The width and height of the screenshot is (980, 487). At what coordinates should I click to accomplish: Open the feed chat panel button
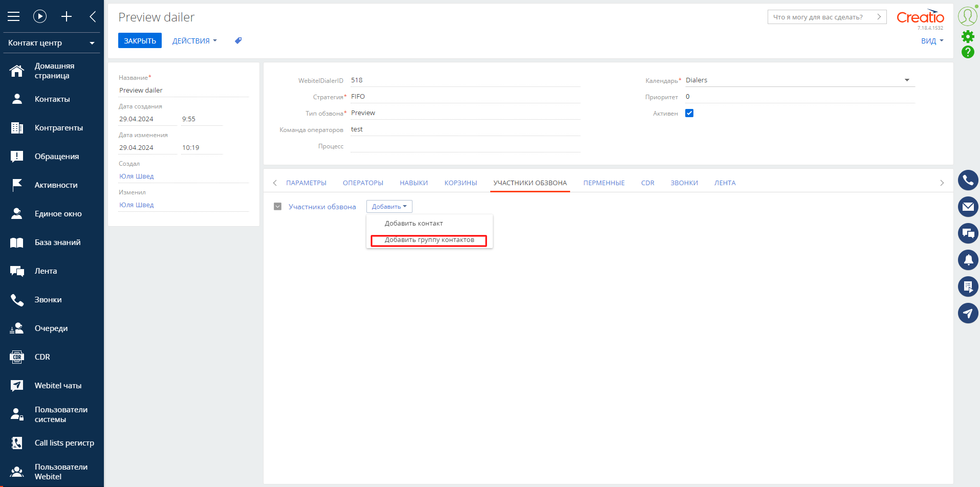[x=968, y=233]
